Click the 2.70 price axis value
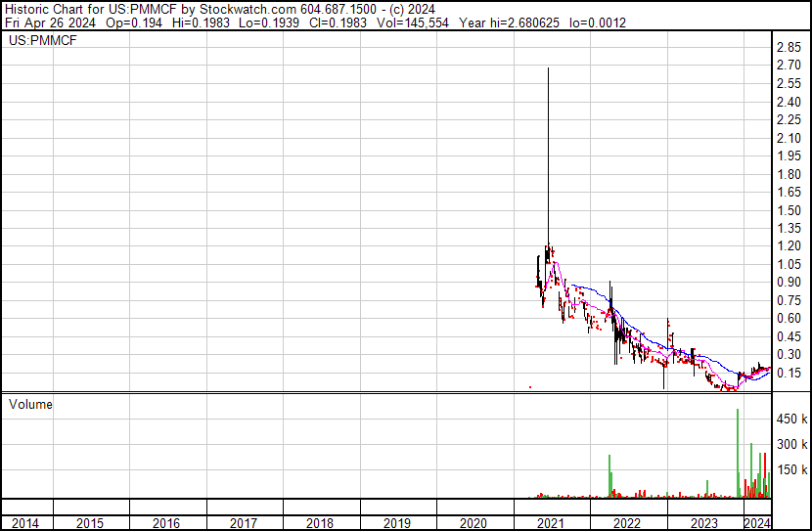Viewport: 812px width, 531px height. coord(789,66)
